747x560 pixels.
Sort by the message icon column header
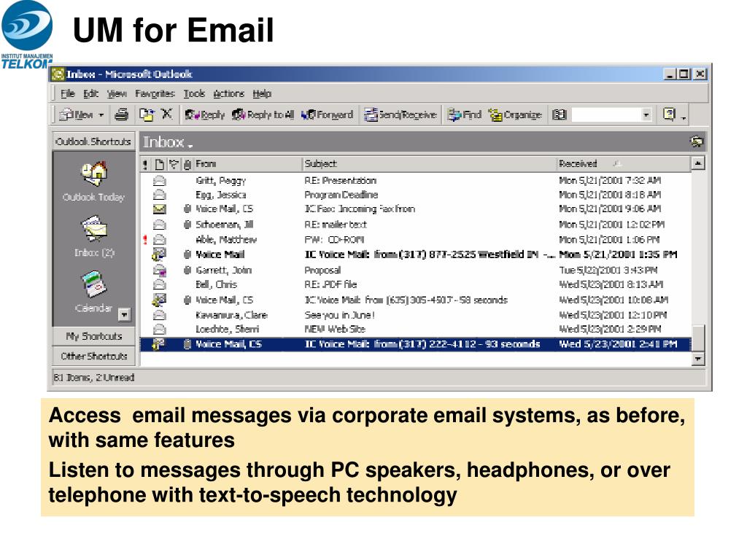click(159, 165)
